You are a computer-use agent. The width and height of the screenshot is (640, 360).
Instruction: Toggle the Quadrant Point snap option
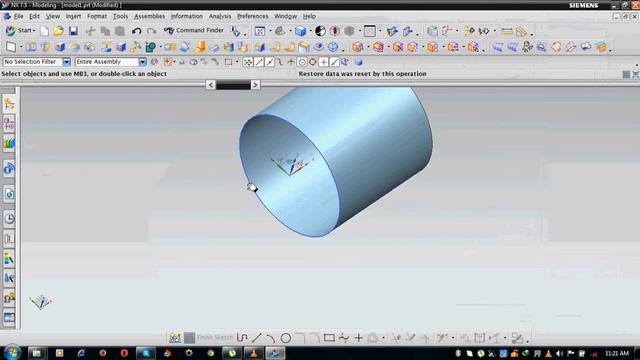tap(312, 62)
